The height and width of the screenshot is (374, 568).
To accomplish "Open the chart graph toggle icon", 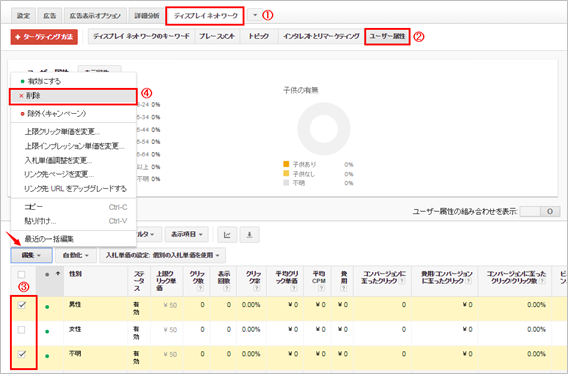I will (x=227, y=235).
